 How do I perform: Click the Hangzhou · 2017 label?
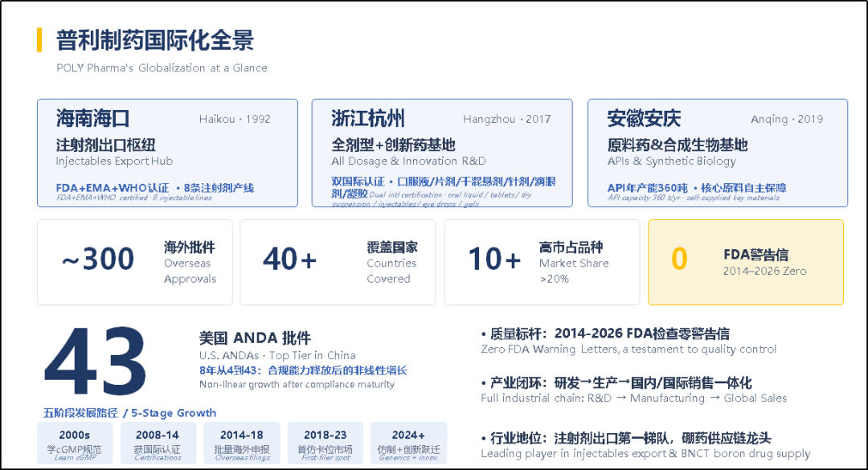(x=507, y=119)
